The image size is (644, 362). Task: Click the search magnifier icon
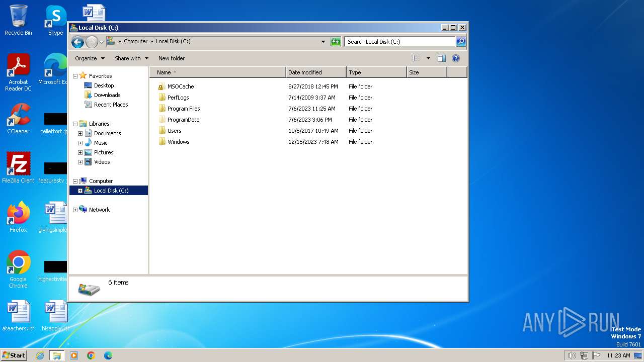(x=460, y=42)
